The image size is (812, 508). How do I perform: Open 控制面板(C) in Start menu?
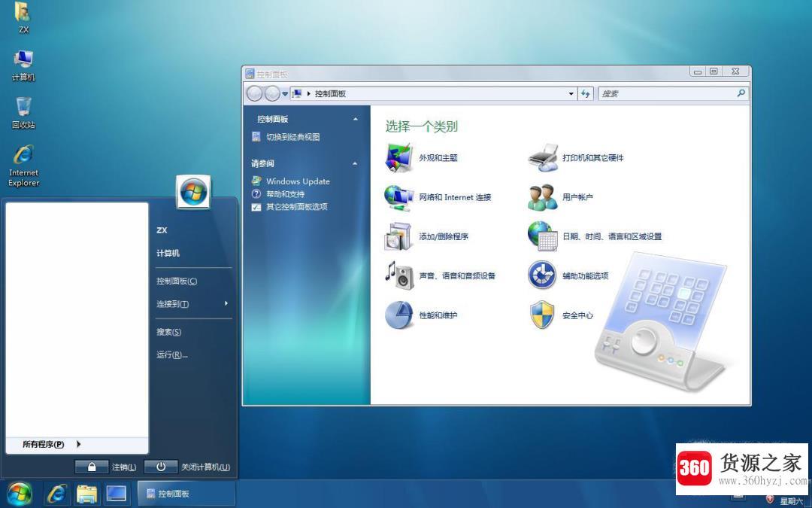[x=177, y=281]
